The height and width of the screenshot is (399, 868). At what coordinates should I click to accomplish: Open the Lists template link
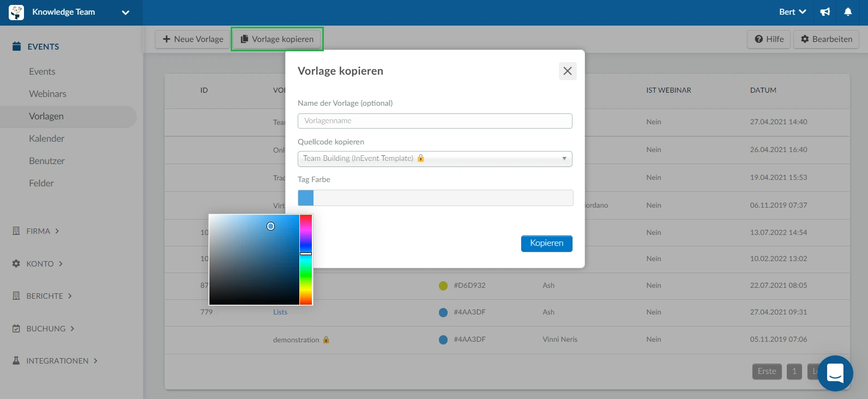pyautogui.click(x=280, y=312)
